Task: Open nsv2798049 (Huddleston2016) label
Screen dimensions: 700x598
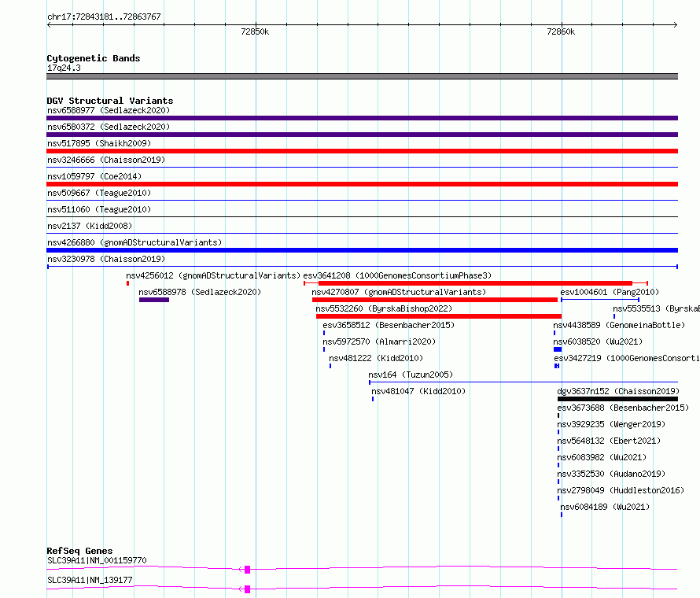Action: coord(621,490)
